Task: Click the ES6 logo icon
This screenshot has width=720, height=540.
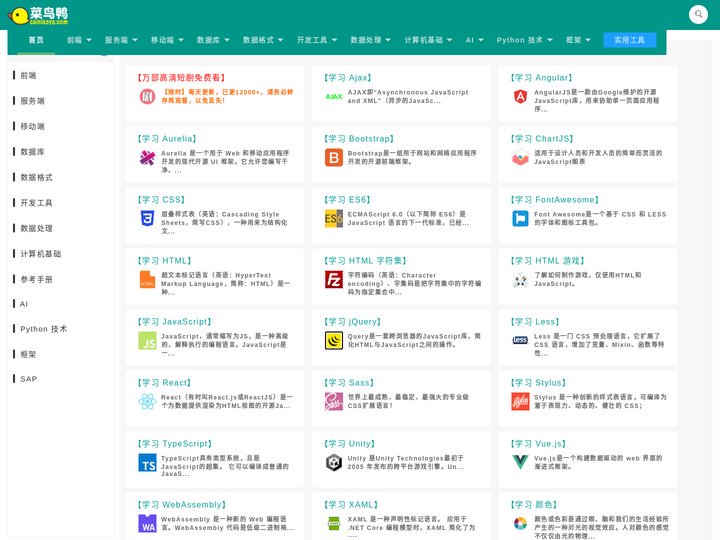Action: click(334, 219)
